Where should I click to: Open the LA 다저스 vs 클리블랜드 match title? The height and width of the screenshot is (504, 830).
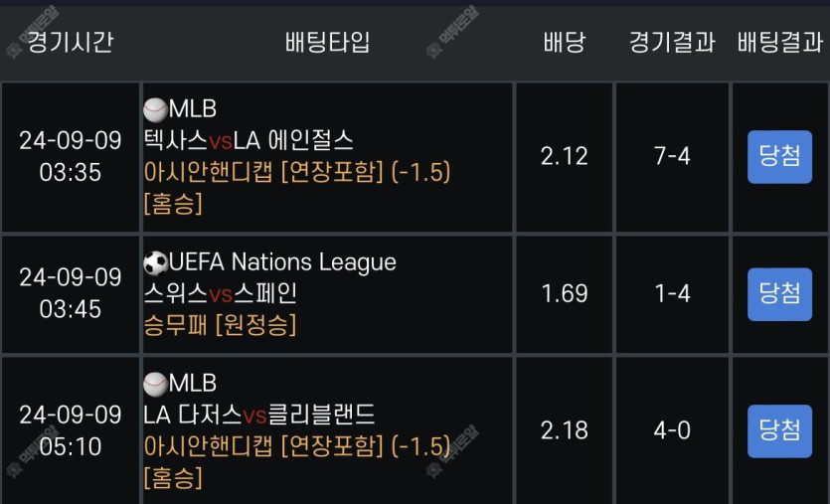[259, 415]
